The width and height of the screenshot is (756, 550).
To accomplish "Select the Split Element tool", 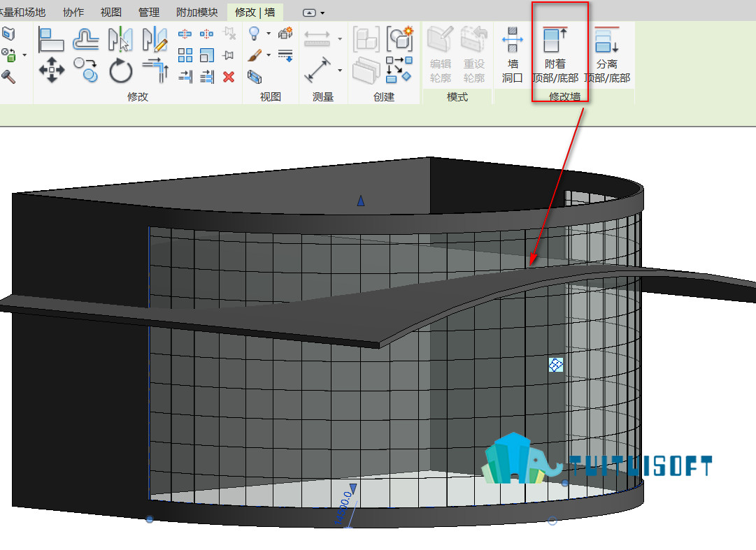I will pos(185,34).
